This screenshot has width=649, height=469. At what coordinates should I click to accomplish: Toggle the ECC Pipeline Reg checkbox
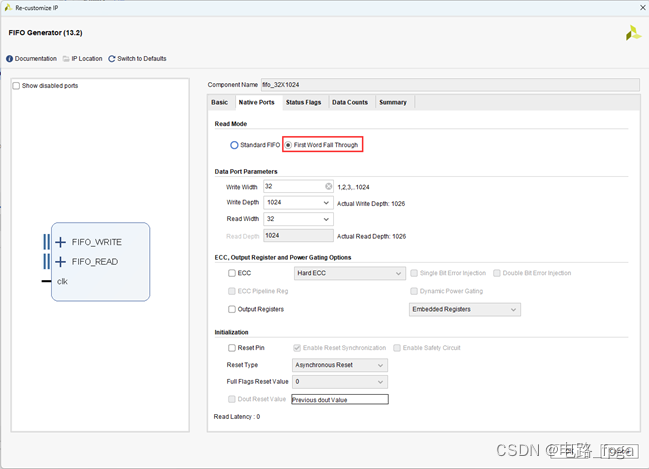click(x=232, y=291)
